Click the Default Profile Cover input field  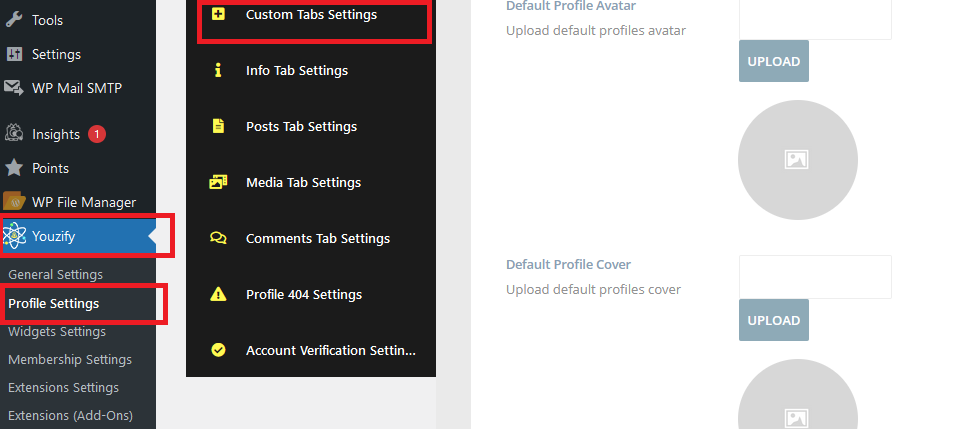click(x=815, y=277)
